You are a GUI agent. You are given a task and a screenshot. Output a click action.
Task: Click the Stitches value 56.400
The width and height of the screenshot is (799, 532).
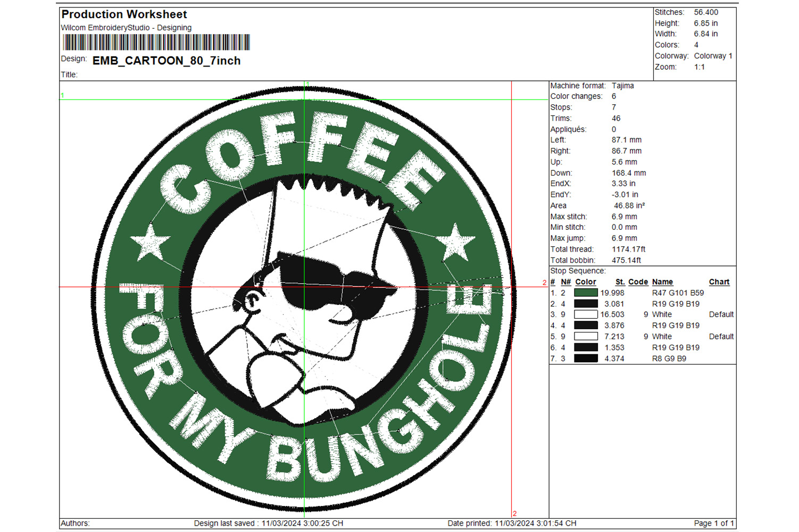(x=706, y=12)
